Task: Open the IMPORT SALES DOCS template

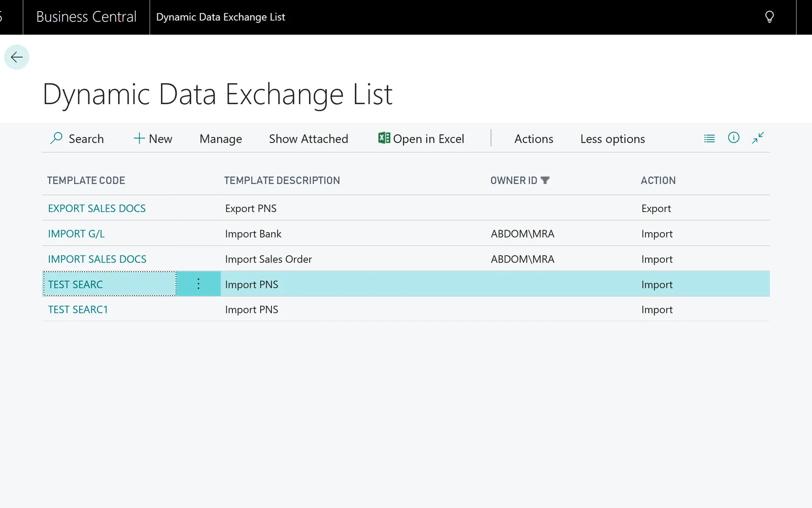Action: point(97,259)
